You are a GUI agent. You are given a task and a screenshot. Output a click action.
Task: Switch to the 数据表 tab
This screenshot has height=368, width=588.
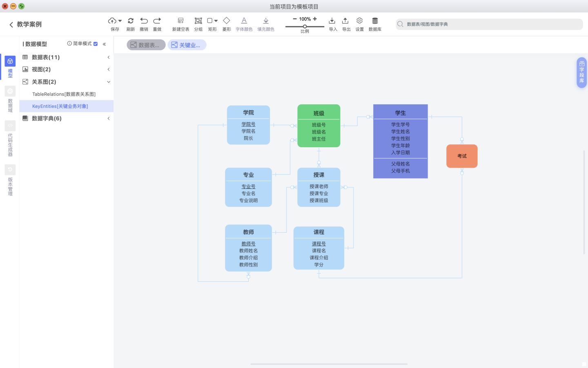point(146,45)
